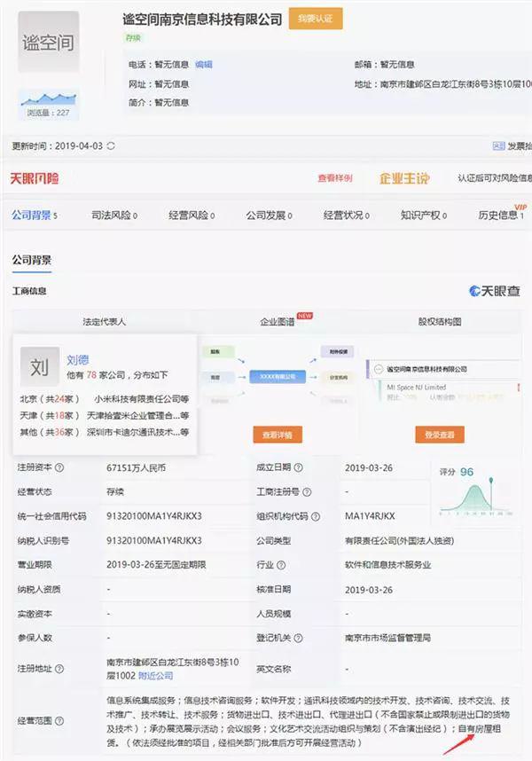Click the orange 登录查看 button
The image size is (532, 761).
(x=440, y=435)
